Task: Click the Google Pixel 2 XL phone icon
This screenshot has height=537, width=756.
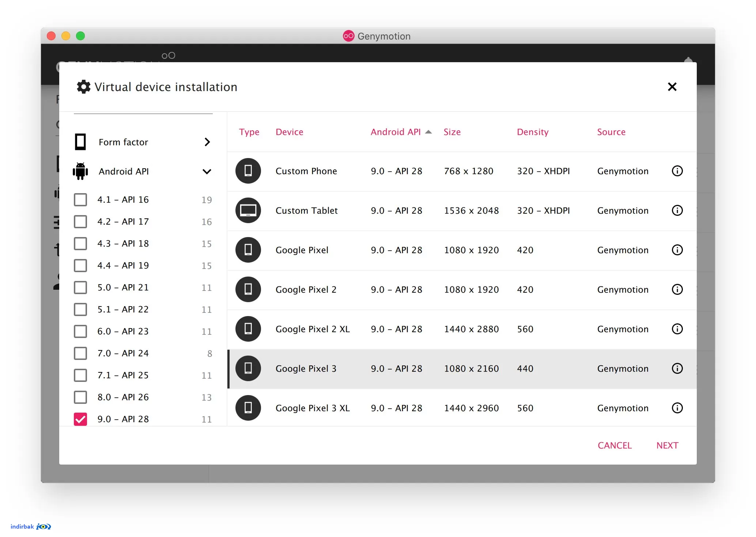Action: (x=248, y=329)
